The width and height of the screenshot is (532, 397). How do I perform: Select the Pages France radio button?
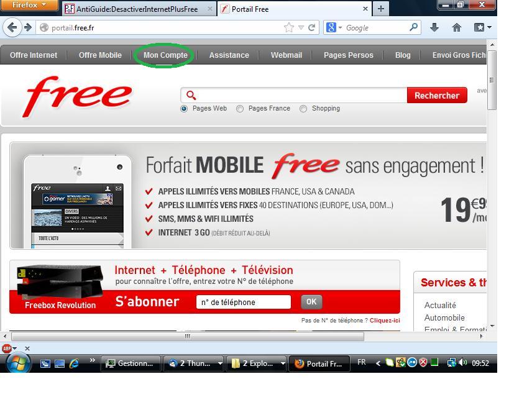tap(240, 109)
